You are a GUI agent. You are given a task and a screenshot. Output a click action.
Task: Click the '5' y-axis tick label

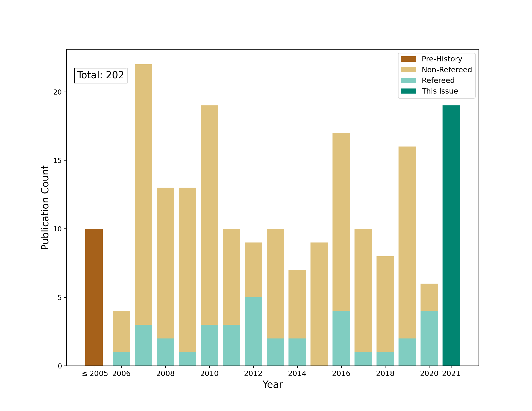pyautogui.click(x=60, y=298)
